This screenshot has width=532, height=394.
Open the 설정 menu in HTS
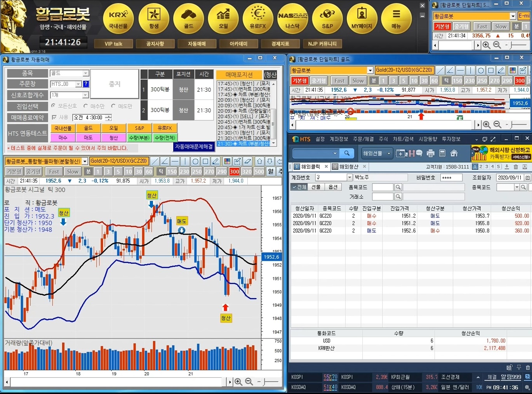click(x=320, y=139)
